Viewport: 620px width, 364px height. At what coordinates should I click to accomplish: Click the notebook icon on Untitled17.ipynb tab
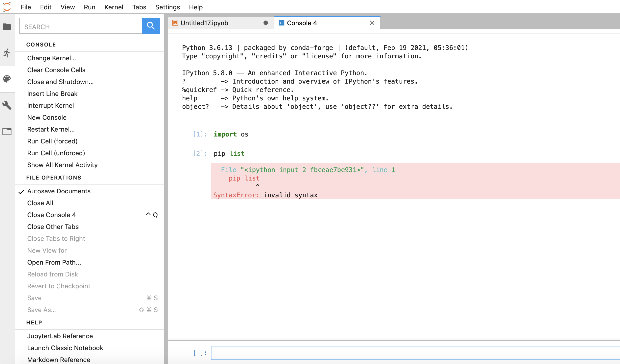point(175,23)
